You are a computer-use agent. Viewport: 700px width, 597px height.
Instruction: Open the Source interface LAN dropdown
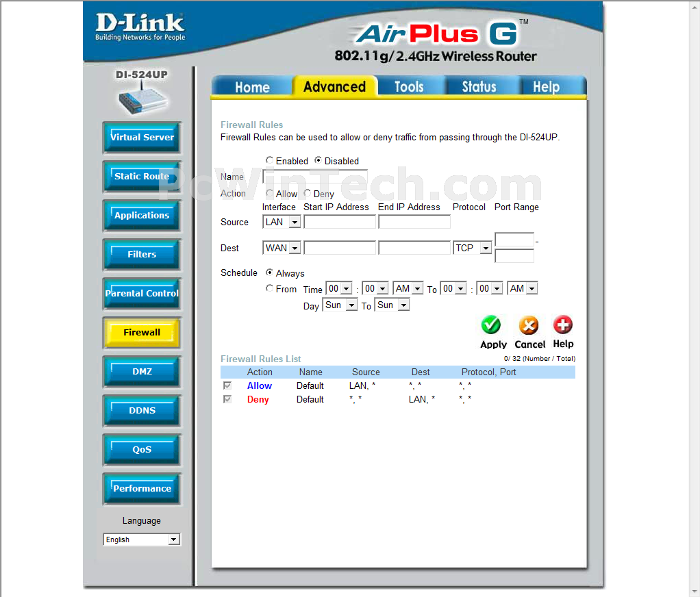pos(282,222)
